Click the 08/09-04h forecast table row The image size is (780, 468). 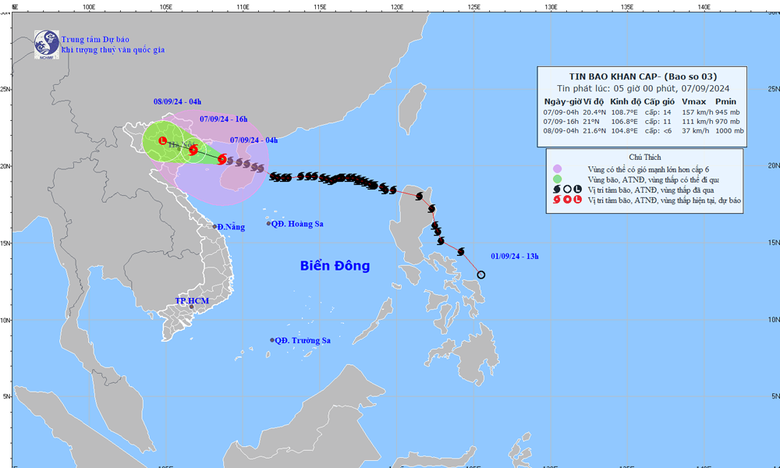click(641, 130)
